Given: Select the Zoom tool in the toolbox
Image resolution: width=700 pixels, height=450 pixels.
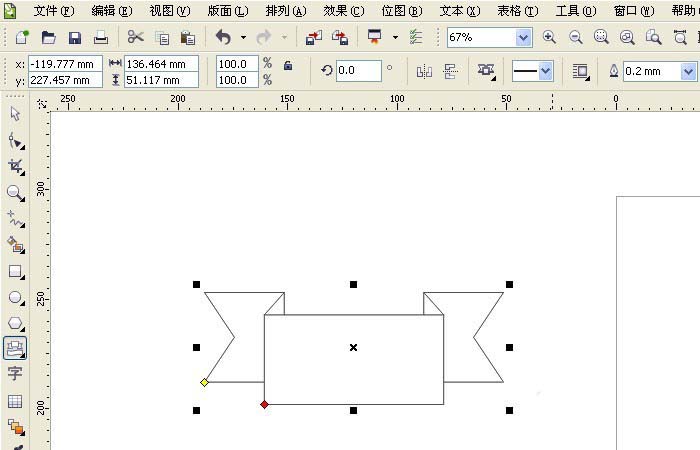Looking at the screenshot, I should pyautogui.click(x=16, y=193).
